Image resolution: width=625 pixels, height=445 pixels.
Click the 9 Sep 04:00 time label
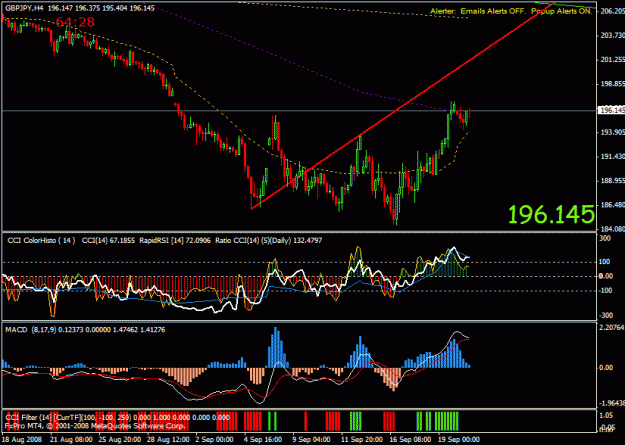click(310, 439)
